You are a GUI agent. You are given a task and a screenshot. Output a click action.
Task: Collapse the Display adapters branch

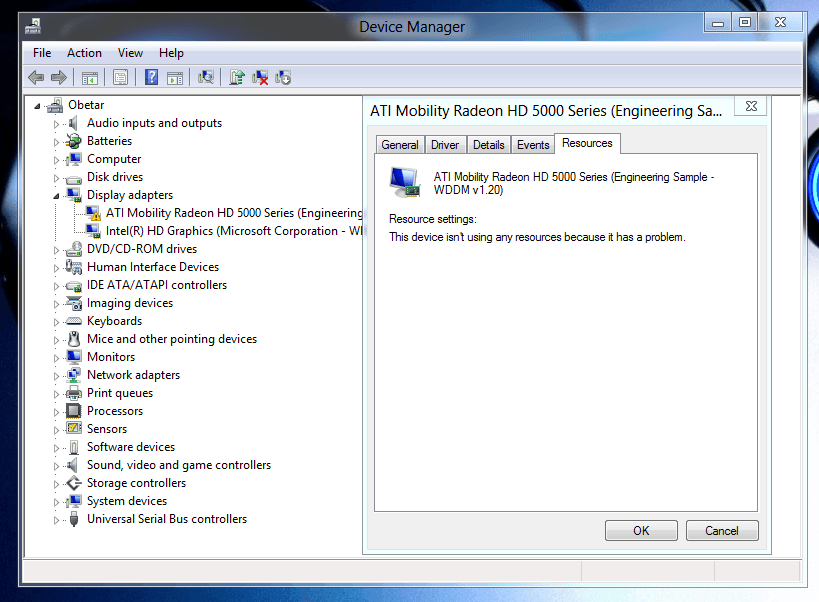click(x=56, y=196)
